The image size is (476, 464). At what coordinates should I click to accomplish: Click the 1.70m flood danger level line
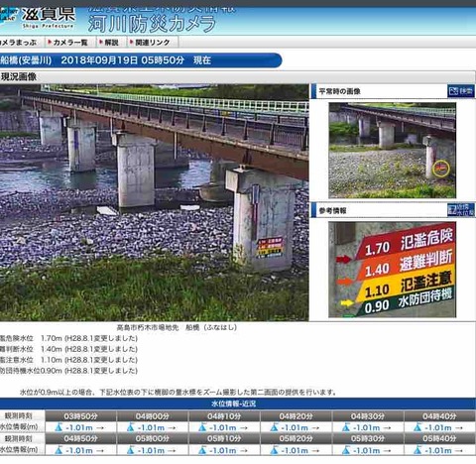pos(68,338)
